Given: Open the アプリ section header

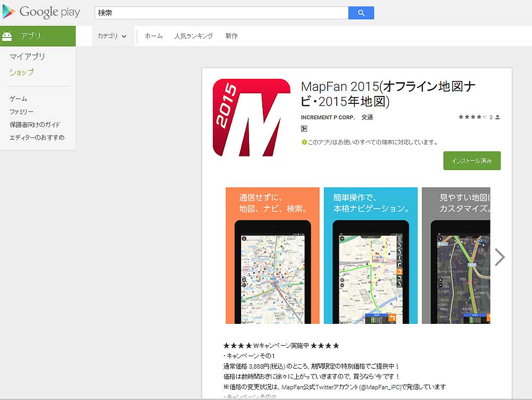Looking at the screenshot, I should click(38, 36).
